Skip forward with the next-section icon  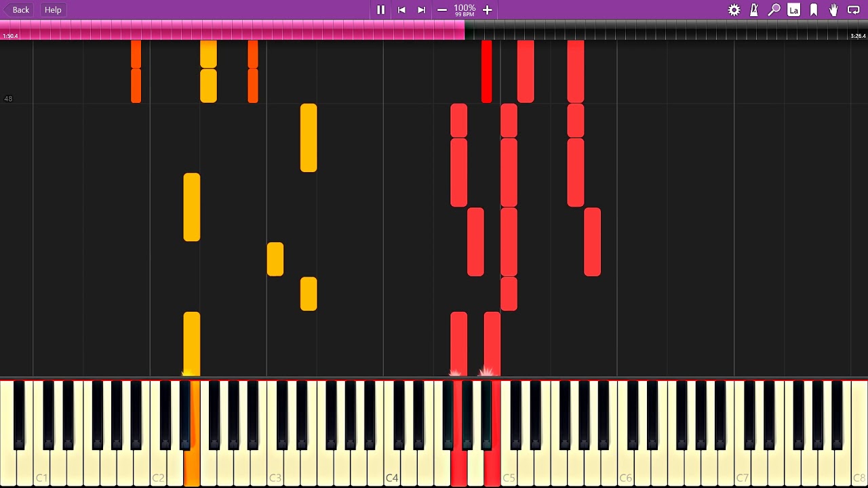coord(421,9)
